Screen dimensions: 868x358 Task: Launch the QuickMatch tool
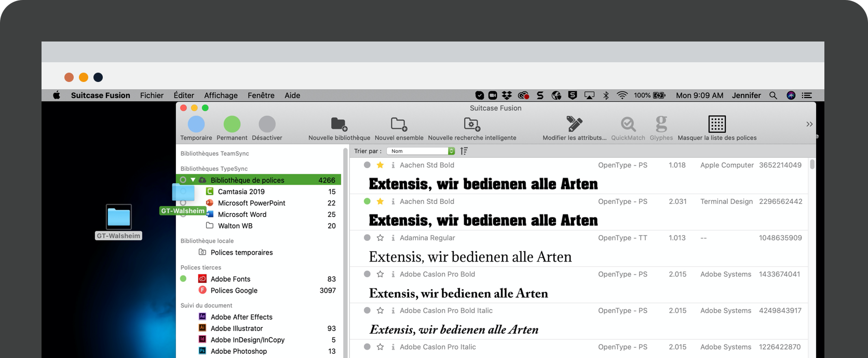(x=628, y=128)
